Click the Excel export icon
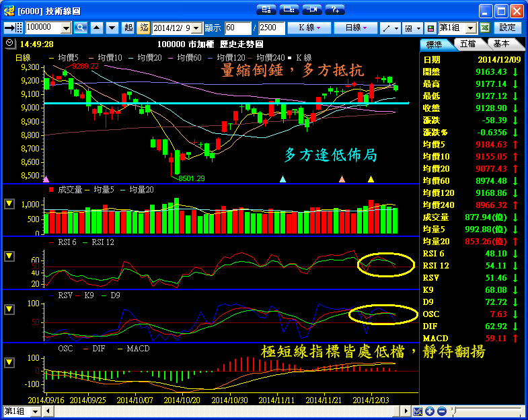This screenshot has width=528, height=420. [x=484, y=28]
